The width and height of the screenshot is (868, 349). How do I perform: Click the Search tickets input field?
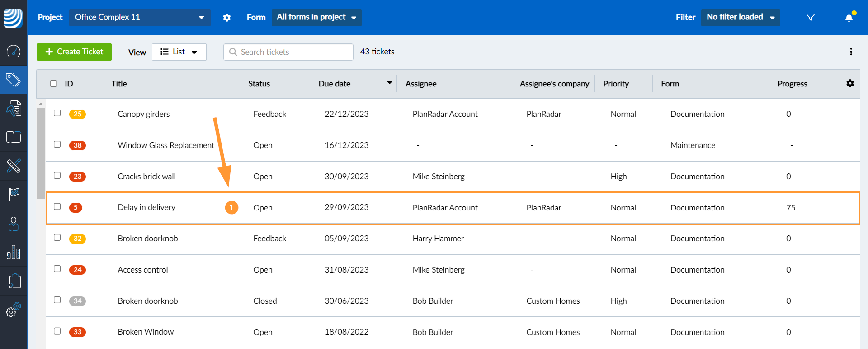coord(294,52)
